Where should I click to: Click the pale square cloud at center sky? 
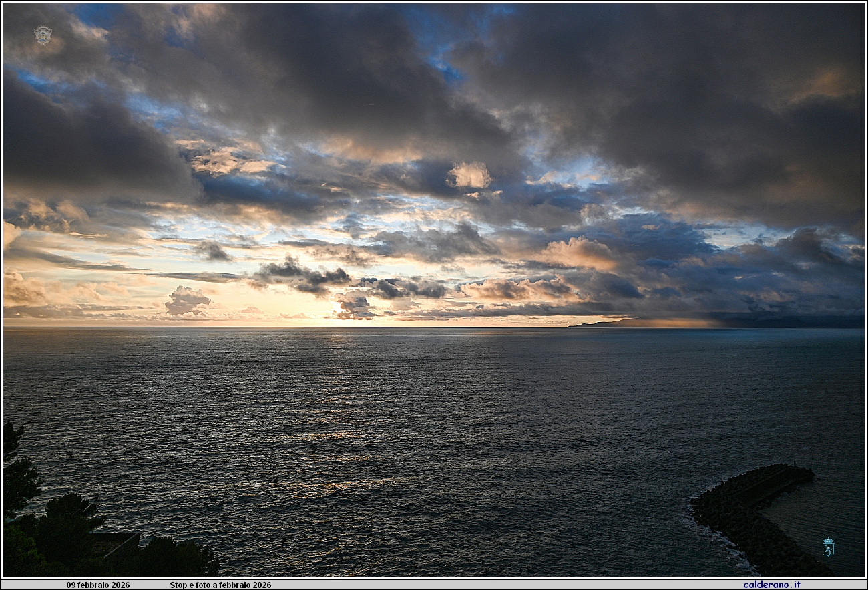pyautogui.click(x=469, y=175)
